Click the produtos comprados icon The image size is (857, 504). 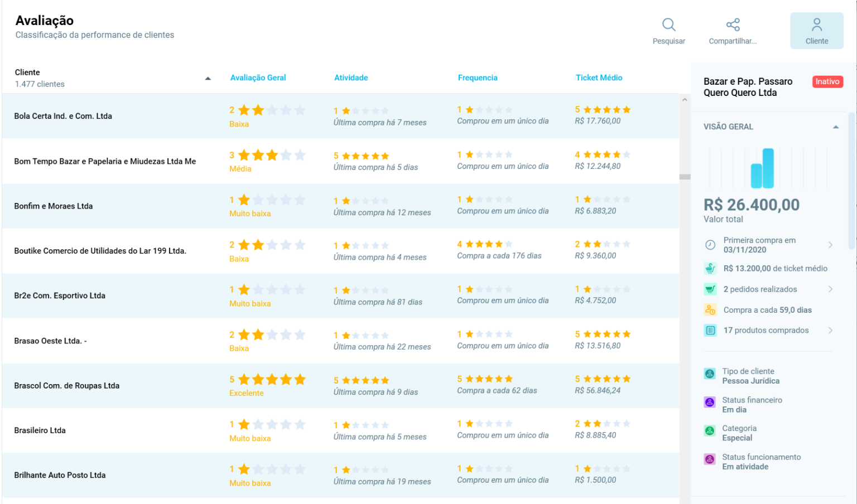(x=710, y=330)
